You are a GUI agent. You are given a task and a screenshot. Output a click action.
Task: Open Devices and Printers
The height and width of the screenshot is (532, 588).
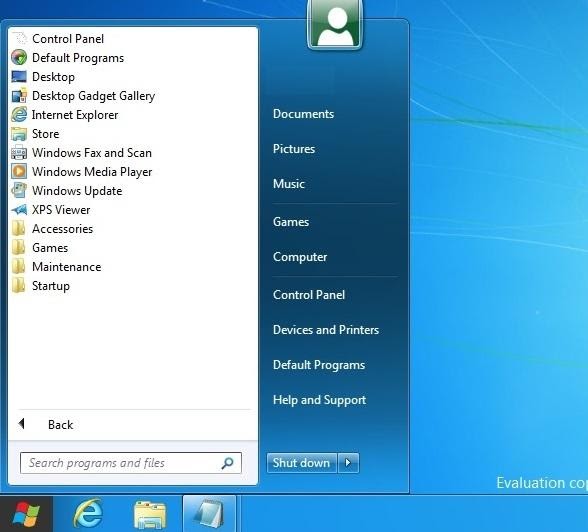(x=326, y=330)
